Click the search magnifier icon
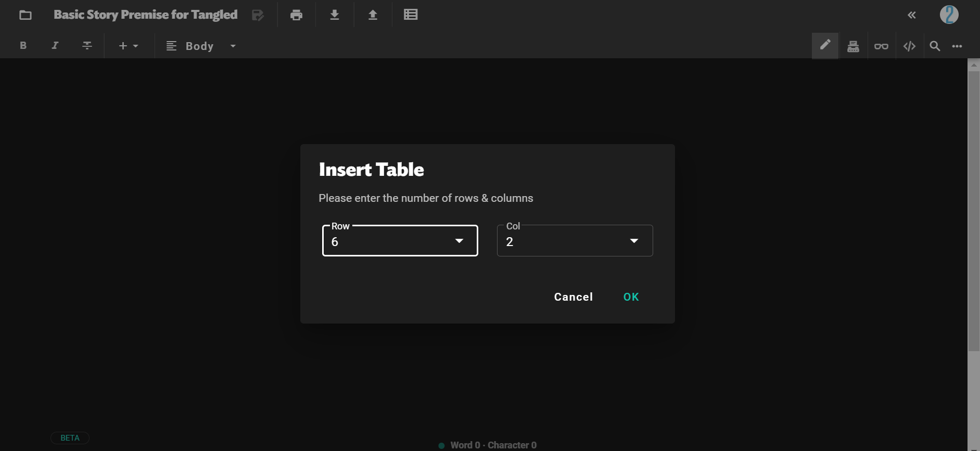The image size is (980, 451). 935,46
